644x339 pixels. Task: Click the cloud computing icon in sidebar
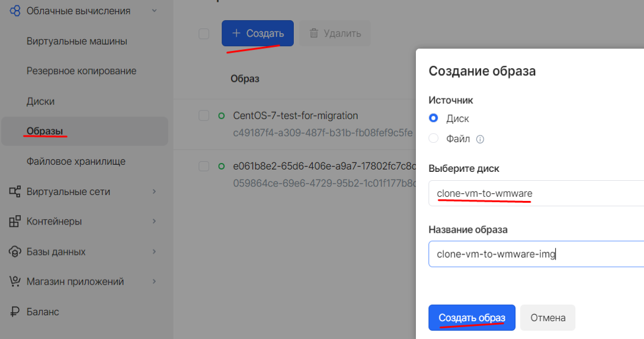pyautogui.click(x=15, y=11)
